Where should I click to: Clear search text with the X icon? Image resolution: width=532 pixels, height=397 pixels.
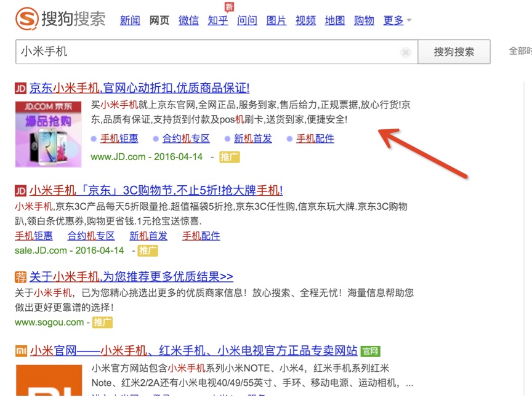pos(405,52)
